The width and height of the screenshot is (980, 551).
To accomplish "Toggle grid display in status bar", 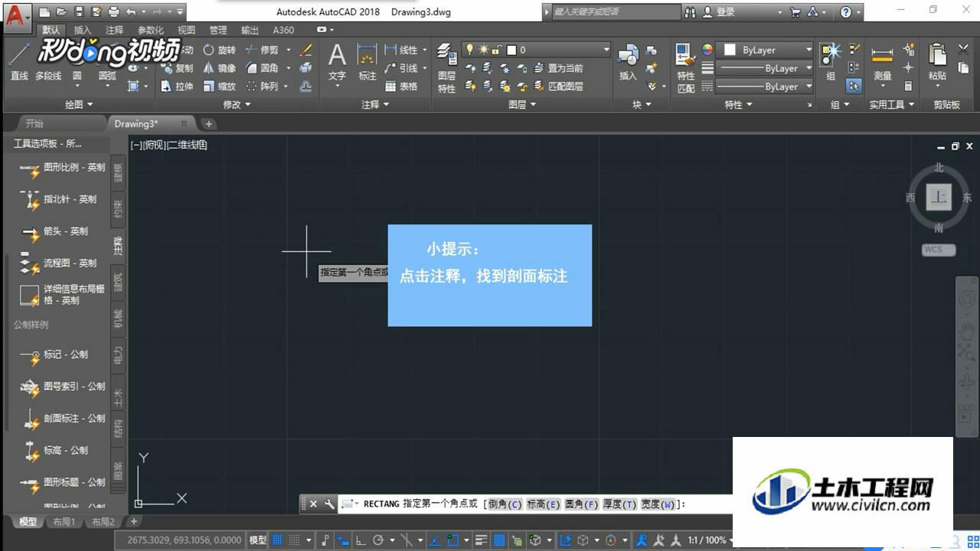I will pos(277,540).
